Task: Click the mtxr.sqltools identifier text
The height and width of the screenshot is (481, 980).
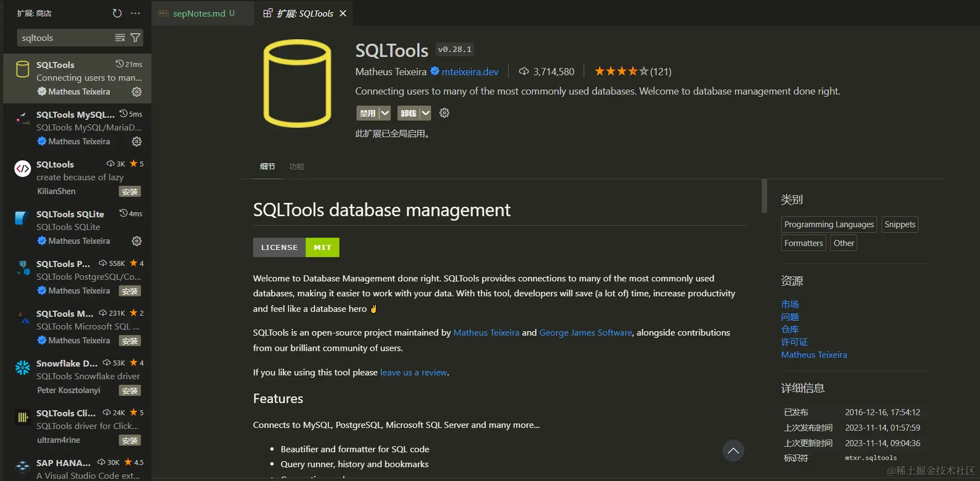Action: point(871,458)
